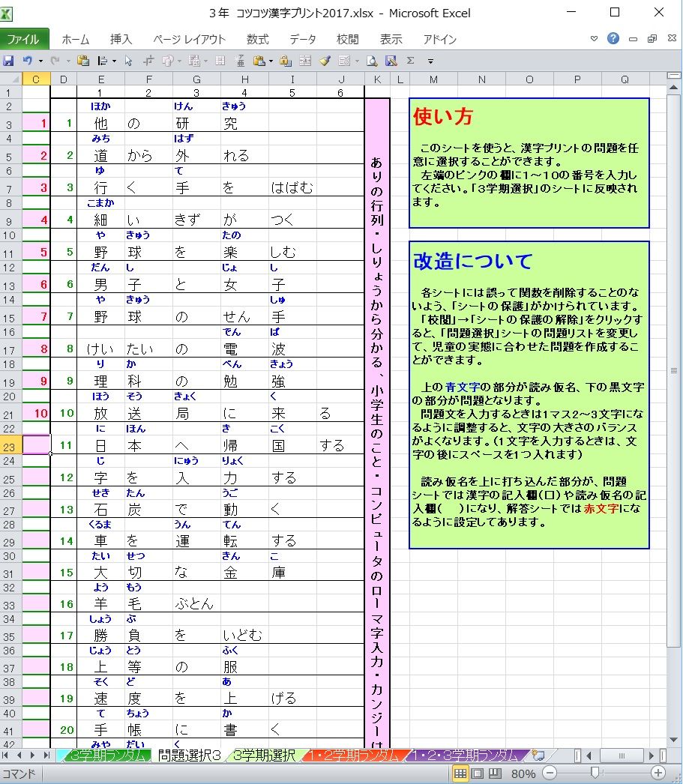Viewport: 683px width, 784px height.
Task: Click the Undo arrow icon
Action: [x=28, y=61]
